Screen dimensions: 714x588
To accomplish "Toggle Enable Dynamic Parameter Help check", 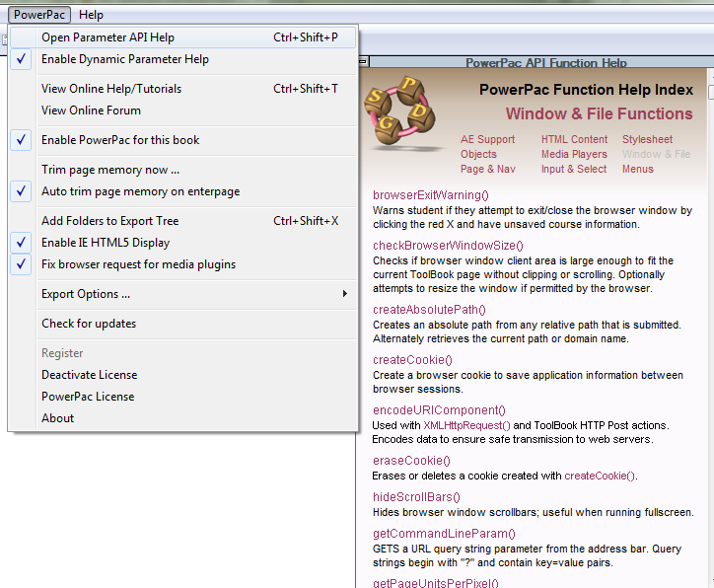I will point(182,59).
